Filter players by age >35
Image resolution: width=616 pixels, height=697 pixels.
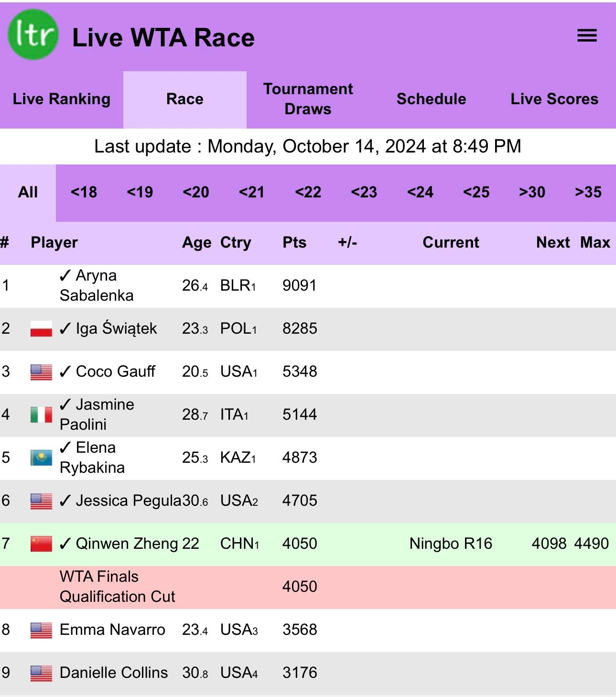[588, 193]
